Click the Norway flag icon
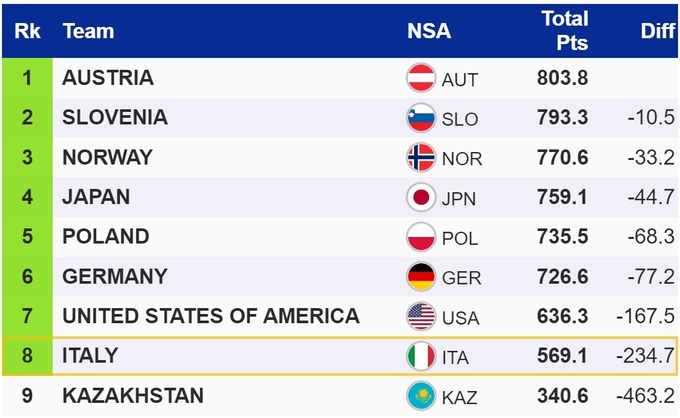 pyautogui.click(x=421, y=158)
